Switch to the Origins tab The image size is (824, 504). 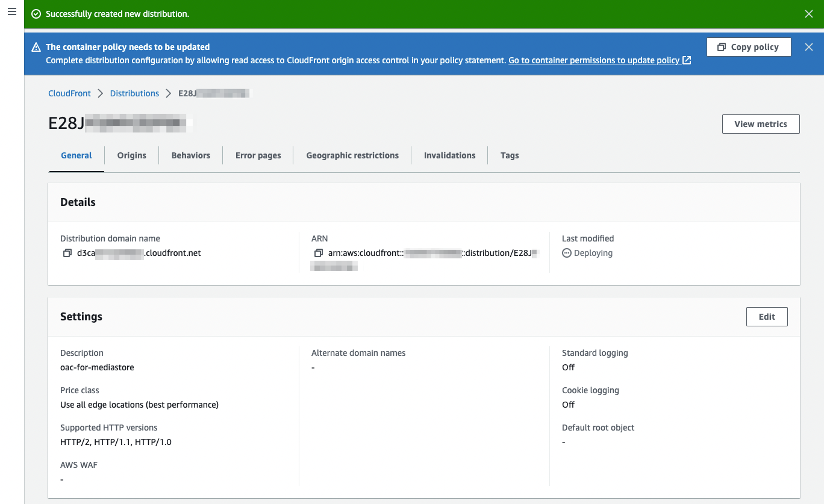132,155
